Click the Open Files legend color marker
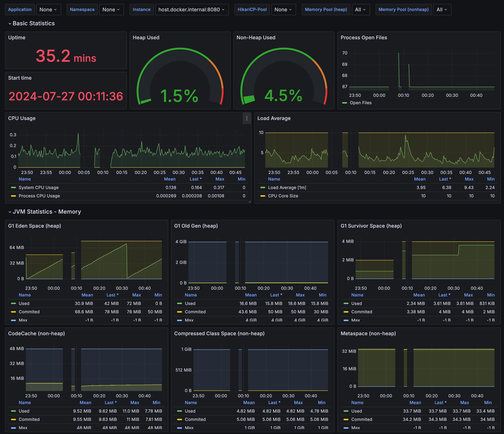The height and width of the screenshot is (434, 504). [344, 103]
